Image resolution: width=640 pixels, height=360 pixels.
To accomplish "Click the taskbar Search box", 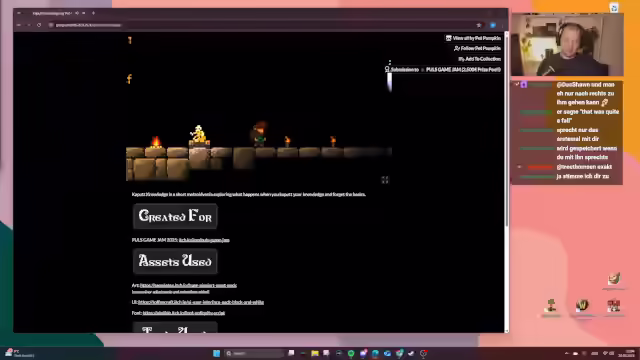I will (x=254, y=353).
